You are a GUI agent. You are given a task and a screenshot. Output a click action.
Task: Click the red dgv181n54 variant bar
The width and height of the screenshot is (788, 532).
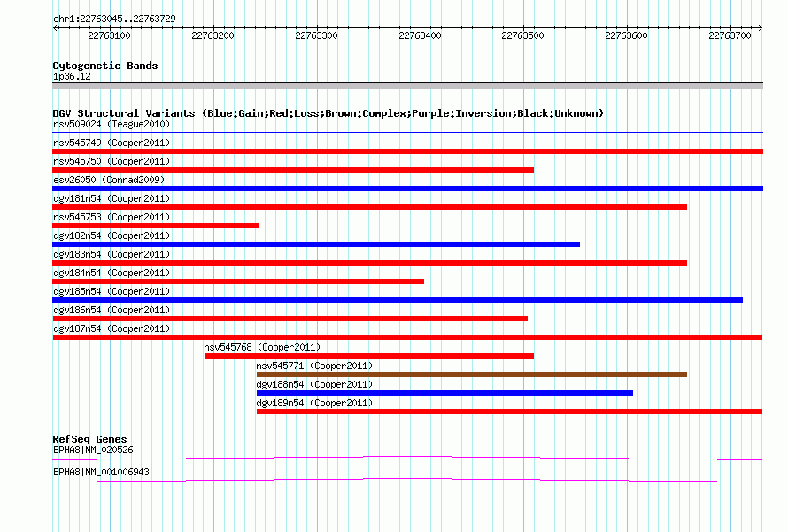369,207
